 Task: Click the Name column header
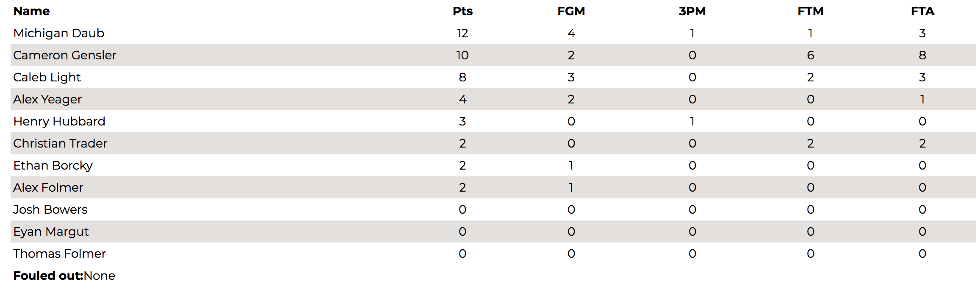tap(31, 11)
